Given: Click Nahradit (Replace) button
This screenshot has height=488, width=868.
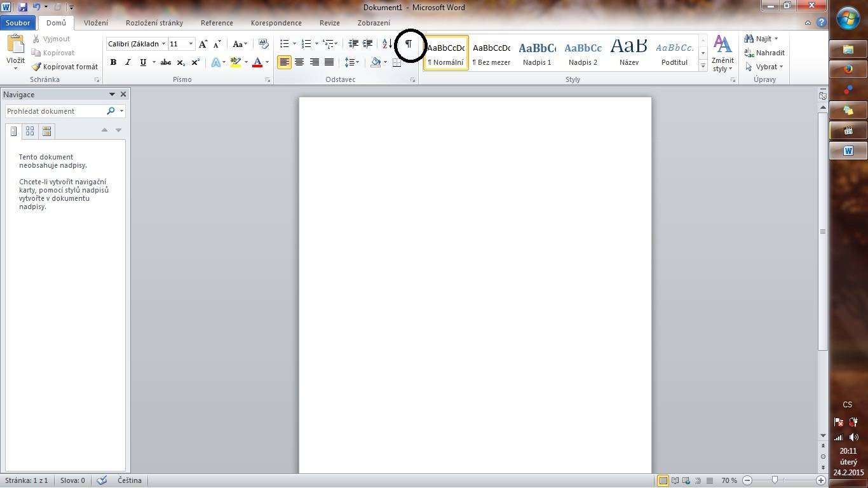Looking at the screenshot, I should click(764, 53).
